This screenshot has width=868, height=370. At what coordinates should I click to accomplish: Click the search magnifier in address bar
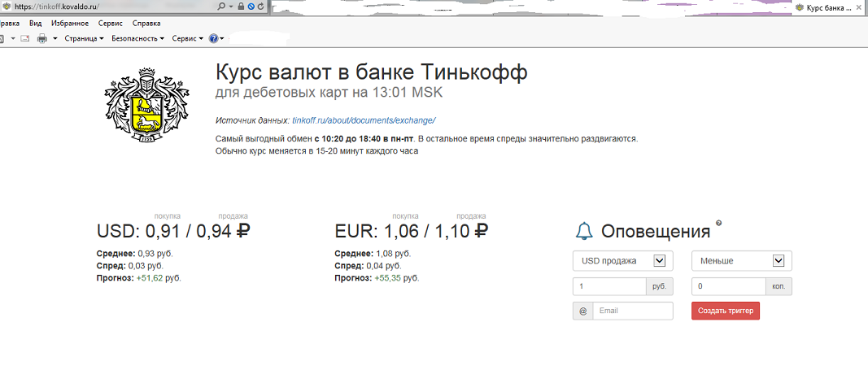tap(221, 6)
